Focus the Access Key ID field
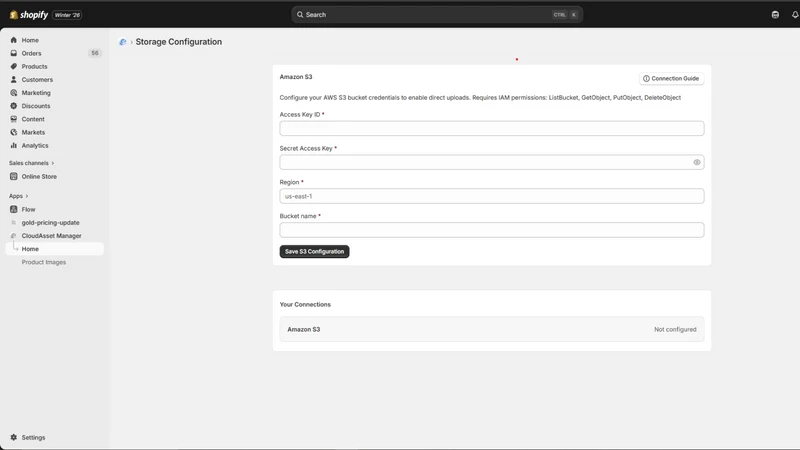The image size is (800, 450). [492, 129]
